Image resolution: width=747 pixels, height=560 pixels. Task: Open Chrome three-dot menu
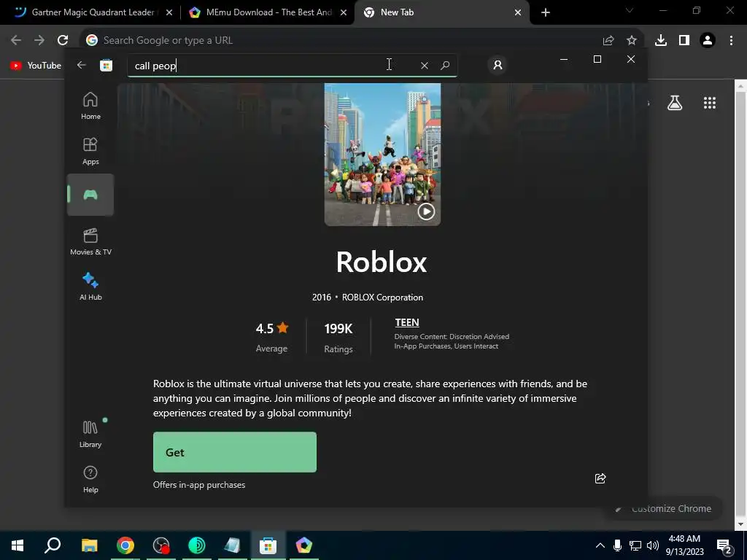pyautogui.click(x=731, y=41)
